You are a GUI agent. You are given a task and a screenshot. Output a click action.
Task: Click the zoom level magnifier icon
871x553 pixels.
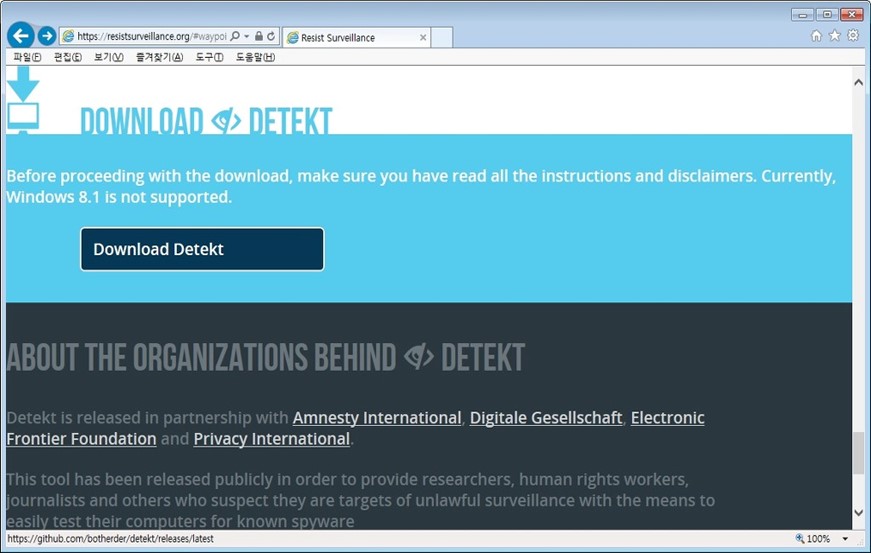pos(800,539)
